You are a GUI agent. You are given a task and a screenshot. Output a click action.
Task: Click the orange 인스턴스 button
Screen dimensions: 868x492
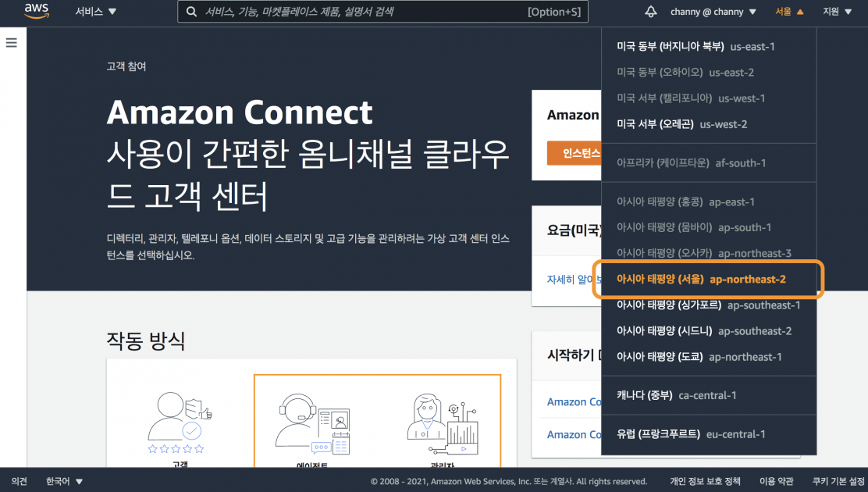574,153
